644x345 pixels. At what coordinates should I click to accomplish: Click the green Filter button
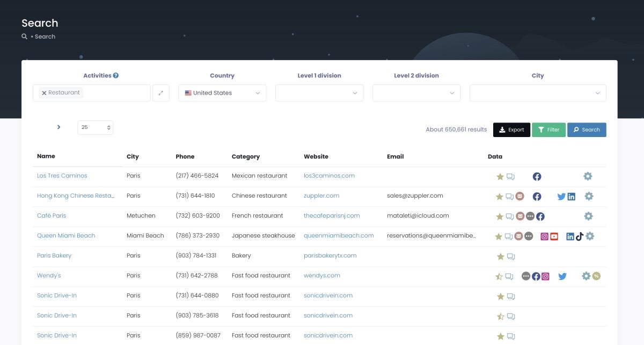pos(548,130)
